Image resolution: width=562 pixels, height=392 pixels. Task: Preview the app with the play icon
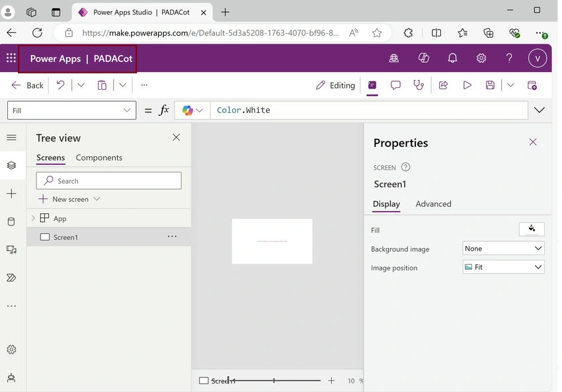467,85
